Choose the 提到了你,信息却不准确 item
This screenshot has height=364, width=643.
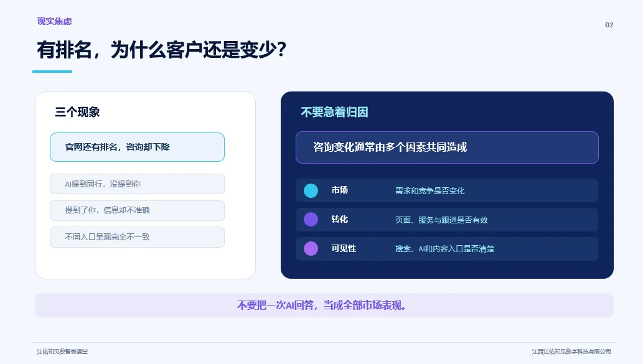[137, 210]
